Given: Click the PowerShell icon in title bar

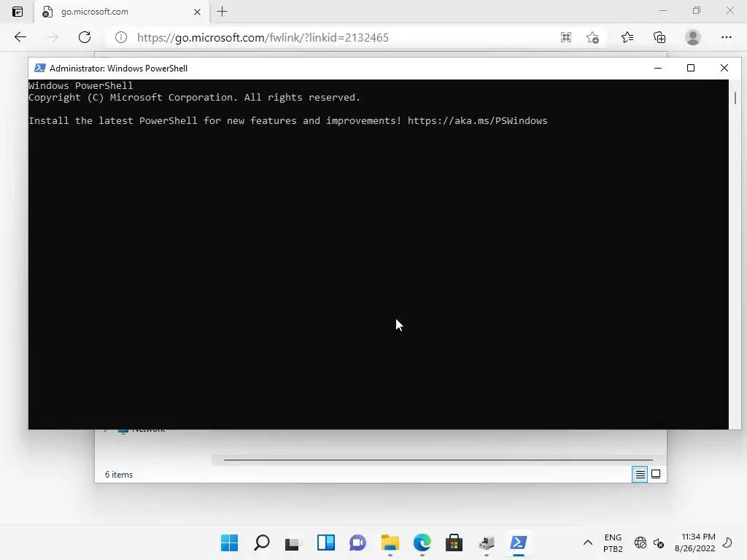Looking at the screenshot, I should point(40,68).
